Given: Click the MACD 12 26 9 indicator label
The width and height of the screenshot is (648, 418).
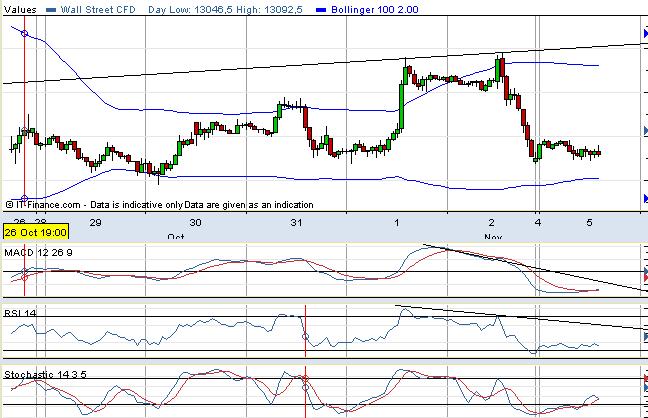Looking at the screenshot, I should click(x=38, y=253).
